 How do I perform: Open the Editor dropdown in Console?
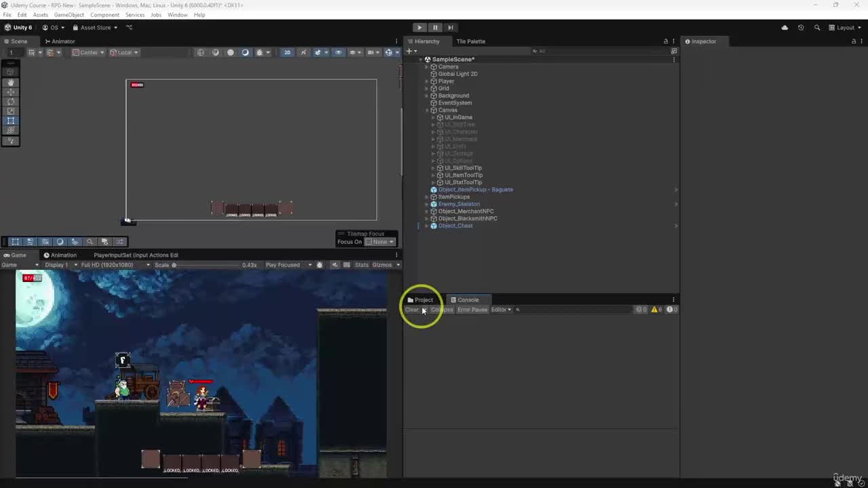pyautogui.click(x=500, y=310)
